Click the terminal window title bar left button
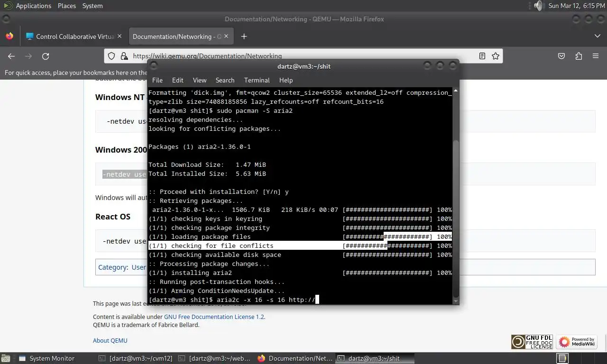607x364 pixels. pos(154,66)
